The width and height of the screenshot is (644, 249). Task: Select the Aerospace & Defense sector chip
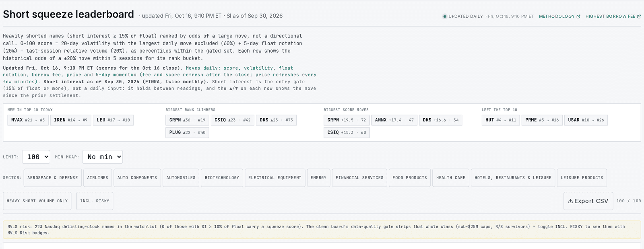[53, 178]
